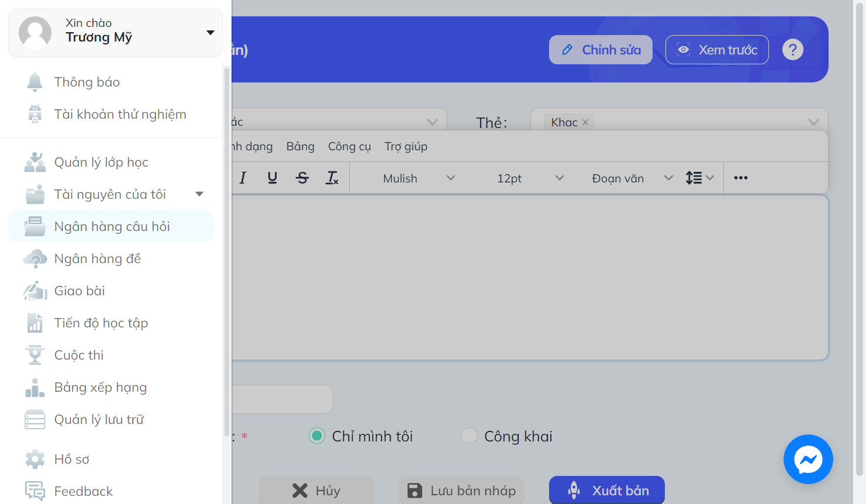Go to Ngân hàng câu hỏi
866x504 pixels.
[x=111, y=226]
